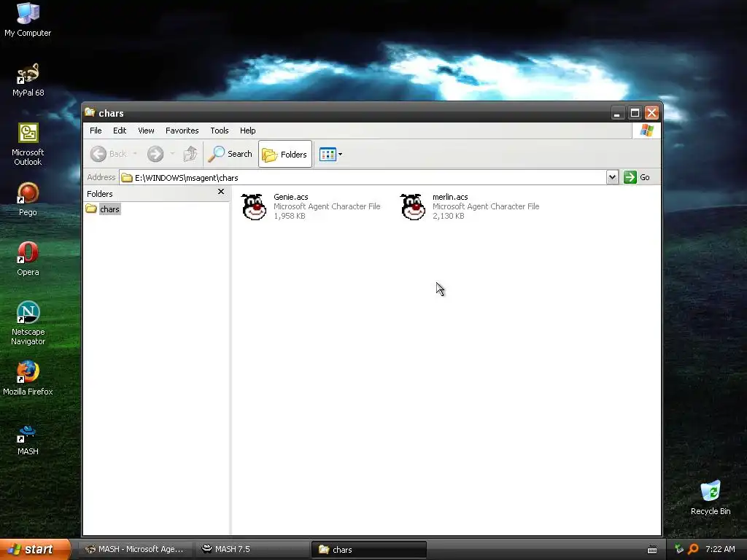Maximize the chars window
The width and height of the screenshot is (747, 560).
tap(635, 113)
